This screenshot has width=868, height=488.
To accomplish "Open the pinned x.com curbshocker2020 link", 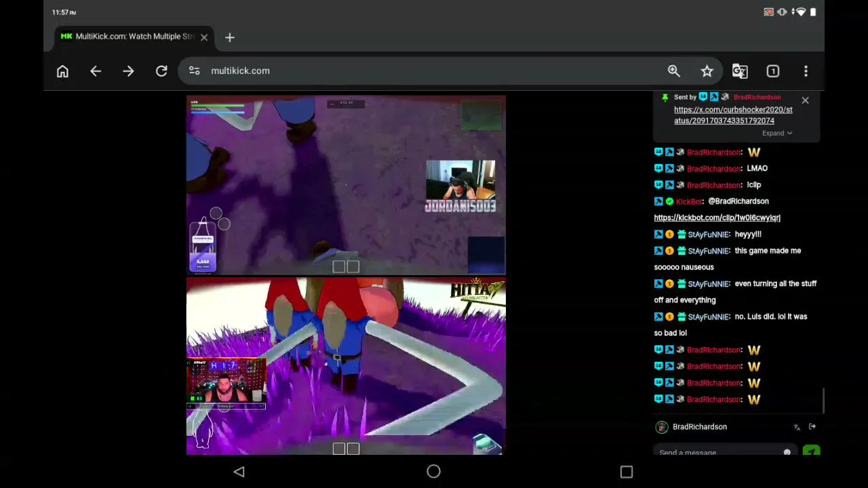I will pyautogui.click(x=733, y=115).
